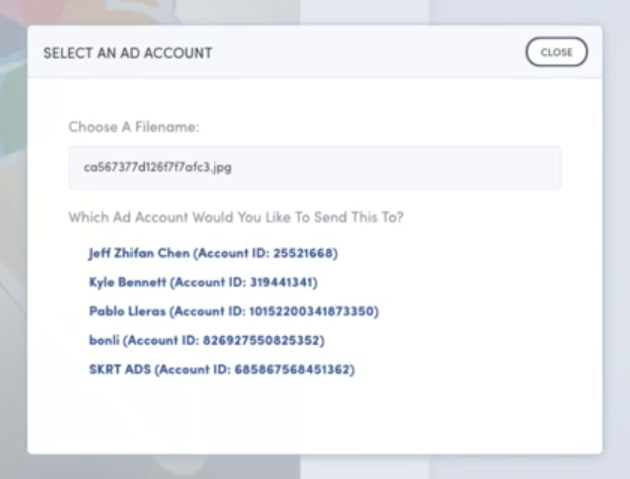Focus the ca567377d126f7f7afc3.jpg text box
The image size is (630, 479).
tap(314, 167)
